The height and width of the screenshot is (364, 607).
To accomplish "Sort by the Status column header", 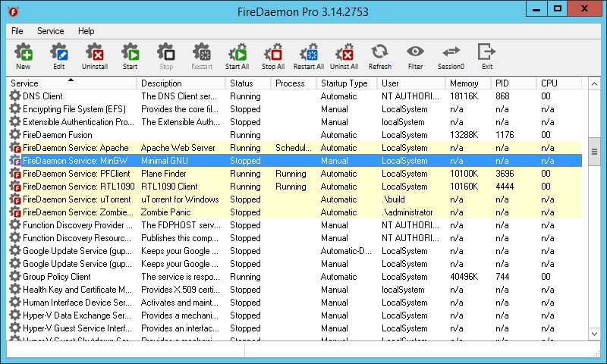I will coord(248,83).
